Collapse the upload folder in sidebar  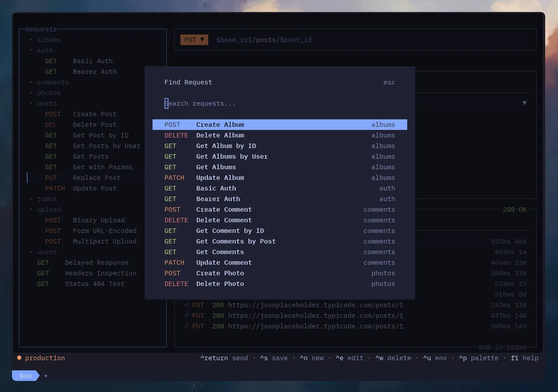[x=45, y=209]
